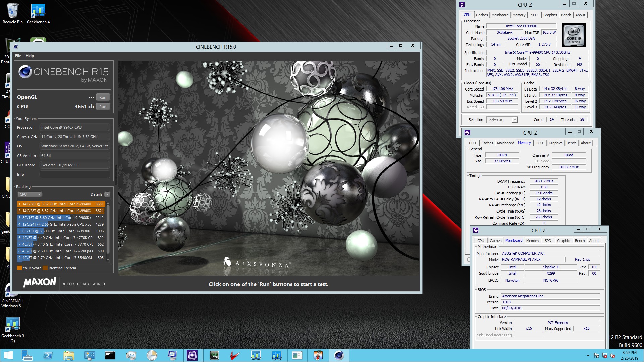Select About tab in Mainboard CPU-Z window

[594, 241]
